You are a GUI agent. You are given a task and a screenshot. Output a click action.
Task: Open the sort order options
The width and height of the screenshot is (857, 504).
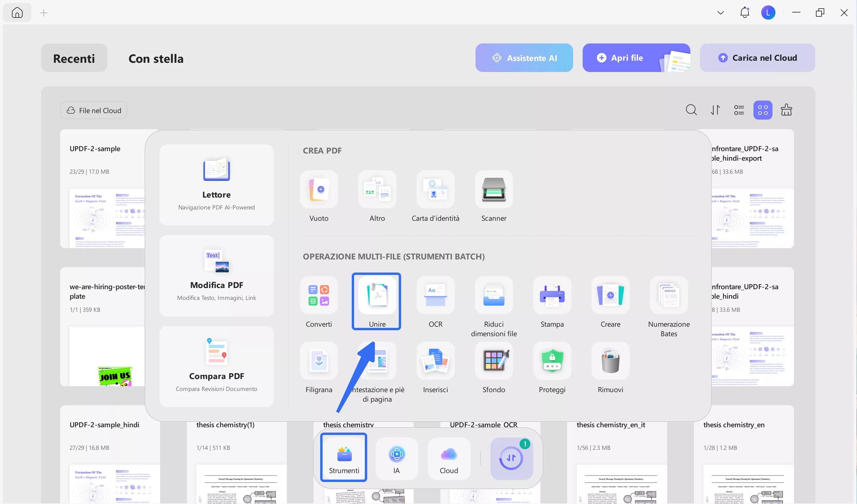pyautogui.click(x=715, y=110)
